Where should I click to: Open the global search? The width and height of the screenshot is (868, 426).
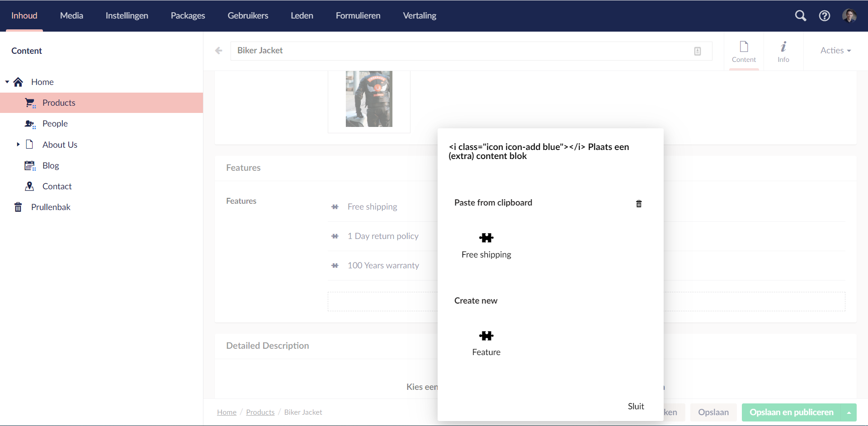pyautogui.click(x=801, y=15)
